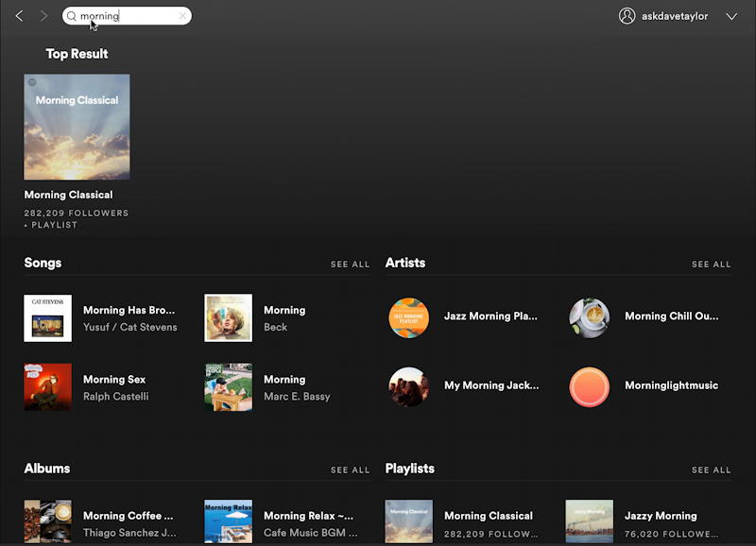Open album Morning Relax ~...

(309, 516)
